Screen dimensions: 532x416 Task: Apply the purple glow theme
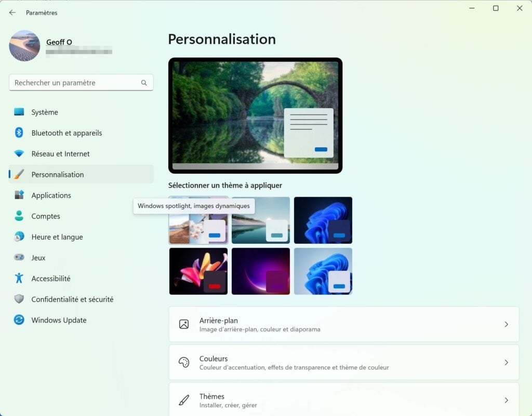(x=261, y=271)
